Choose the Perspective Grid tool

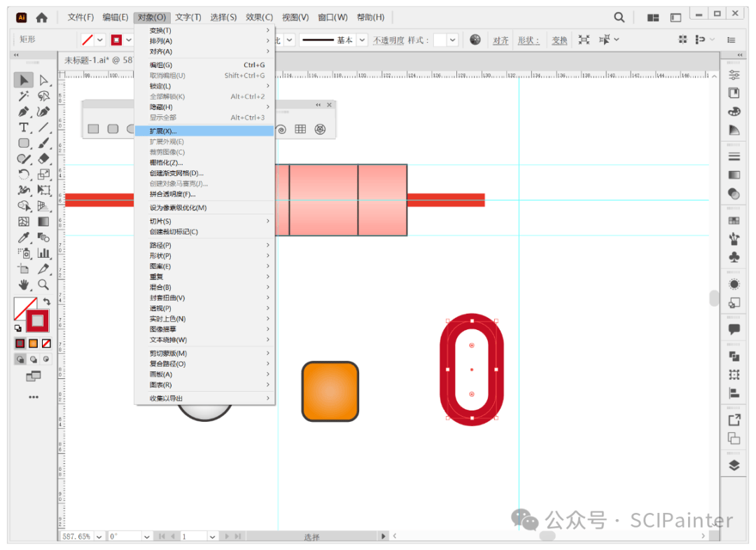[43, 206]
